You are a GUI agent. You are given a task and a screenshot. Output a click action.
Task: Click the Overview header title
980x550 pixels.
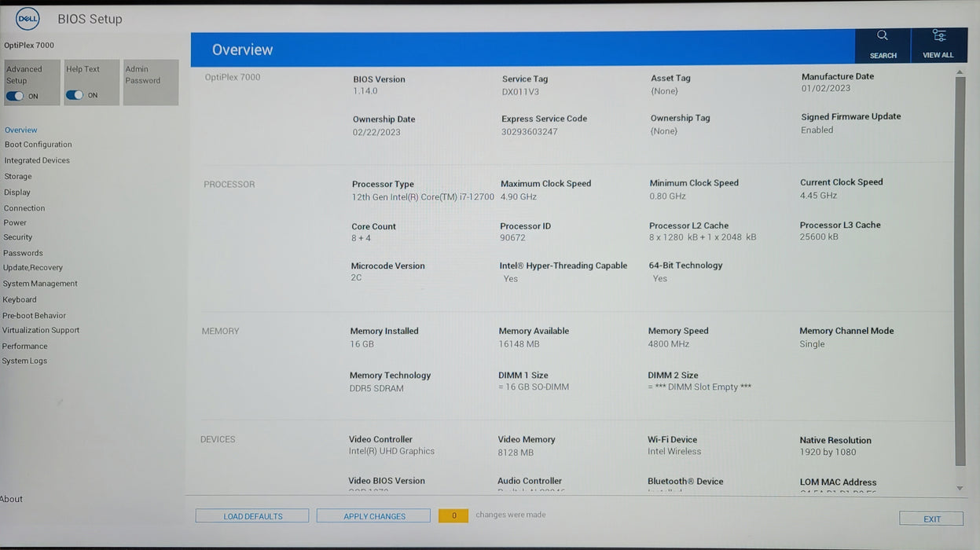242,49
